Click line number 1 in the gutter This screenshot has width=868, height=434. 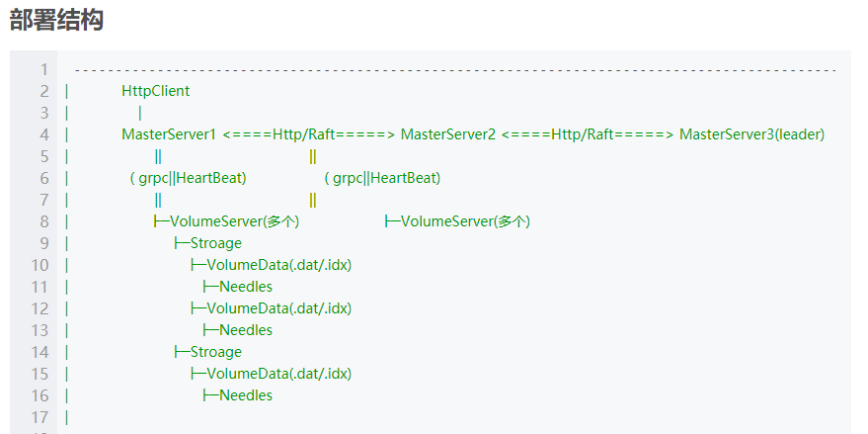point(43,69)
